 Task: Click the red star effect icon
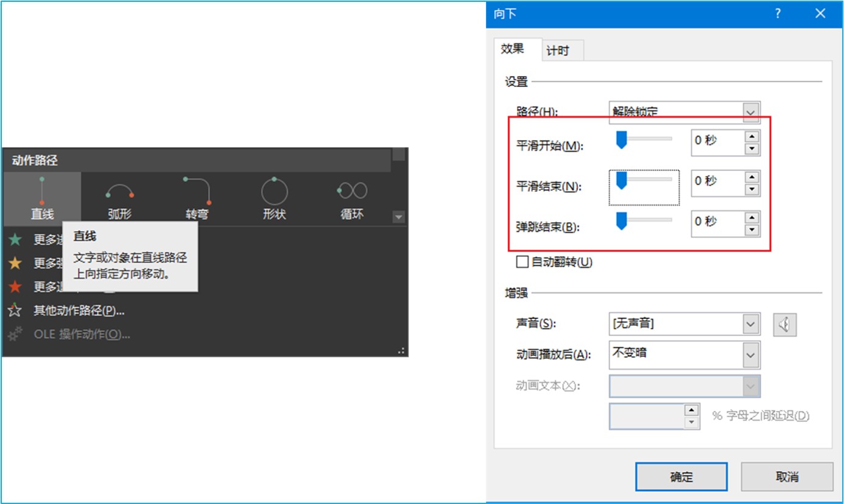coord(15,287)
